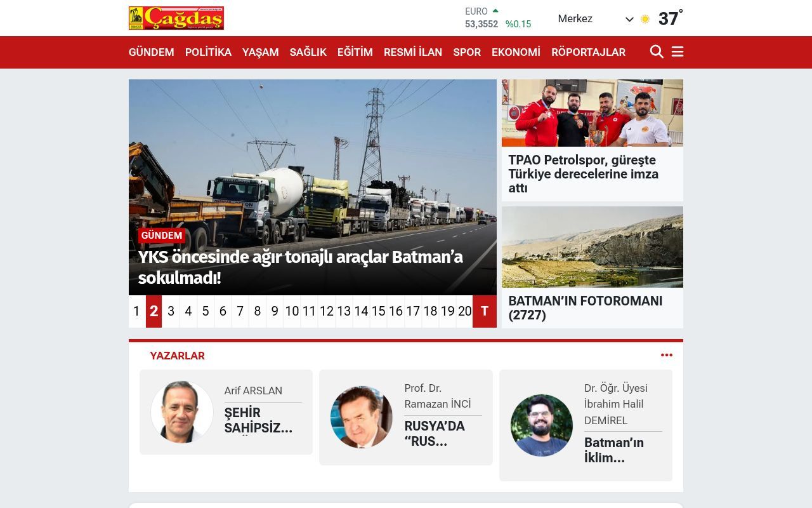Go to slider page 14
Viewport: 812px width, 508px height.
(x=361, y=311)
